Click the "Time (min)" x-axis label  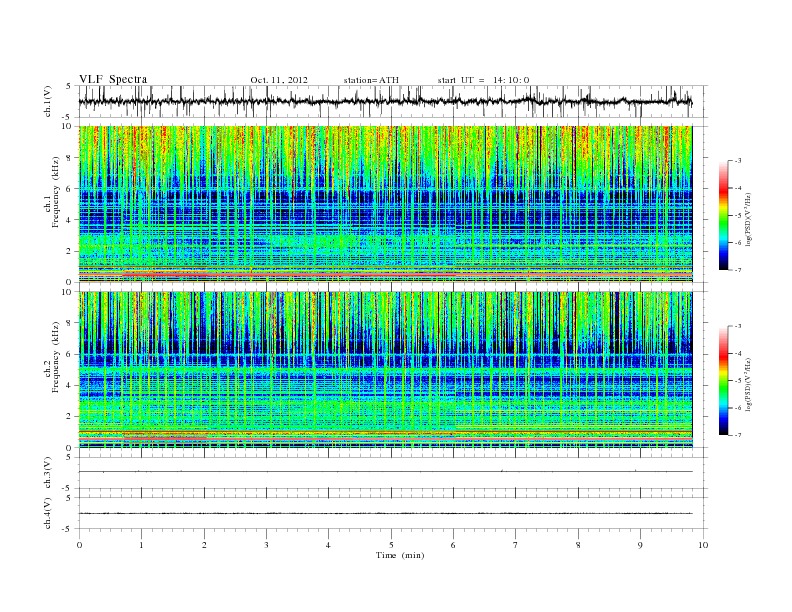click(x=400, y=555)
